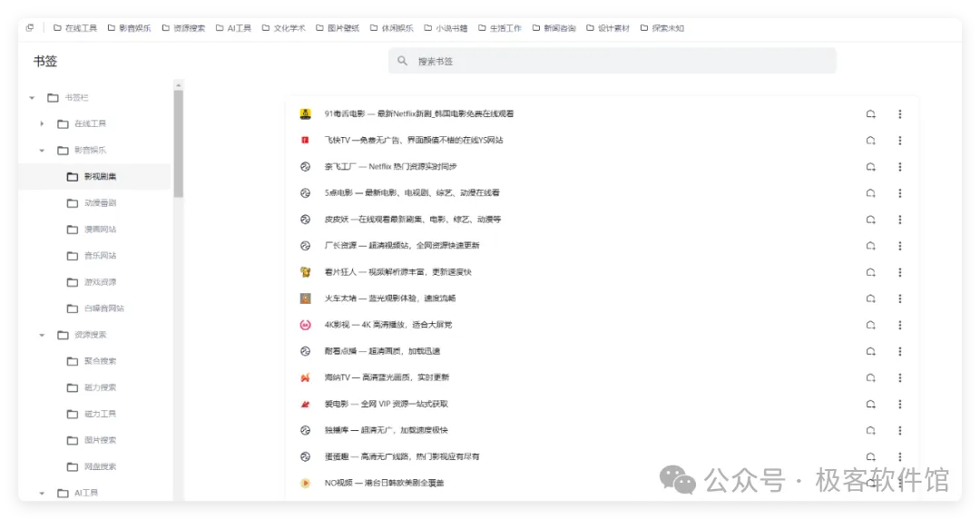Open the 飞快TV bookmark
The image size is (980, 519).
(413, 140)
